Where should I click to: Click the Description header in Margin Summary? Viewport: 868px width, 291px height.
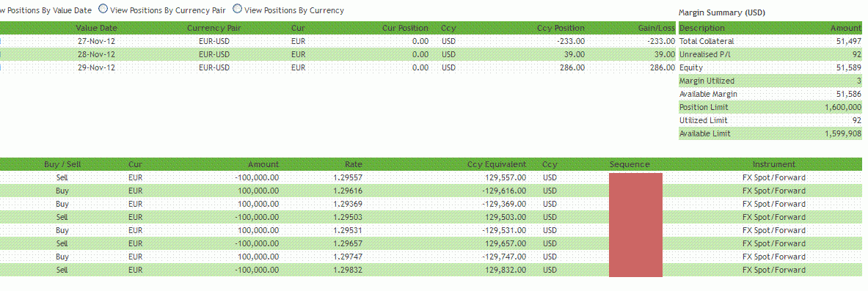(701, 28)
